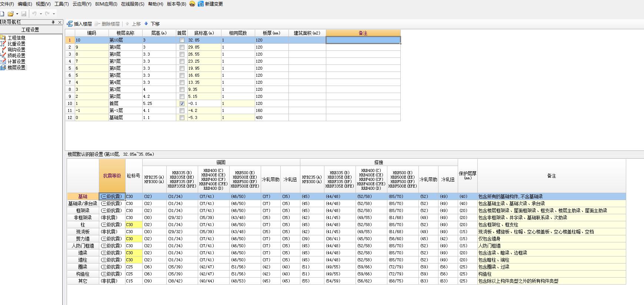The height and width of the screenshot is (305, 644).
Task: Click 底标高 cell -5.3 of 基础层
Action: [204, 117]
